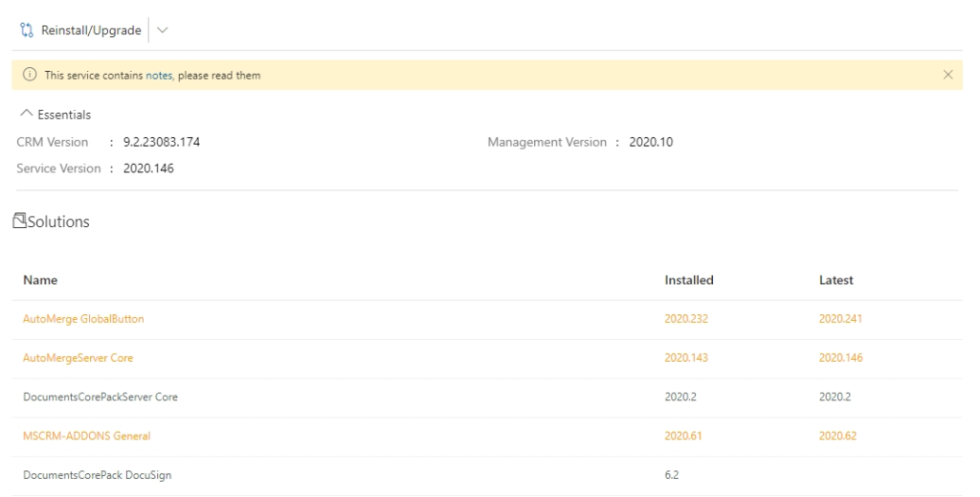The width and height of the screenshot is (980, 497).
Task: Click the Solutions section icon
Action: click(19, 220)
